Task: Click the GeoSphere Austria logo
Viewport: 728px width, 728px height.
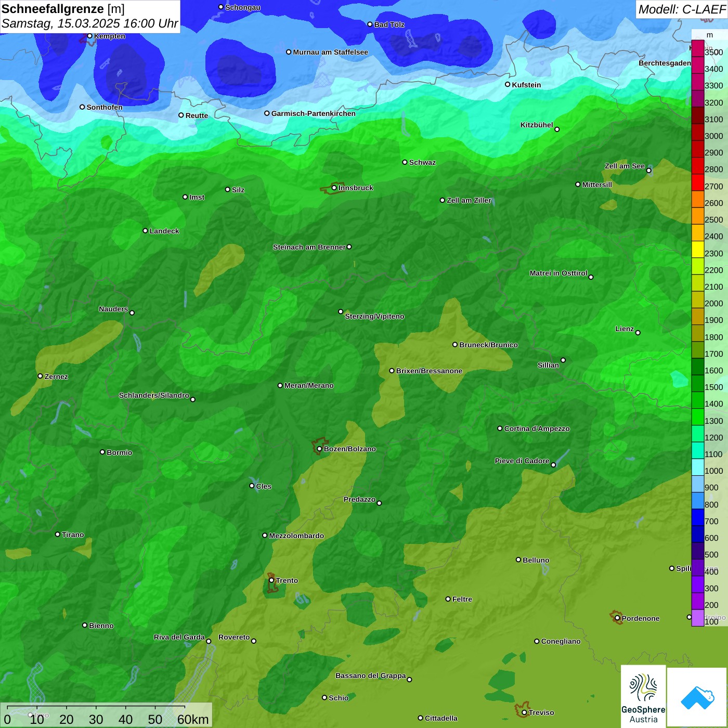Action: pyautogui.click(x=643, y=697)
